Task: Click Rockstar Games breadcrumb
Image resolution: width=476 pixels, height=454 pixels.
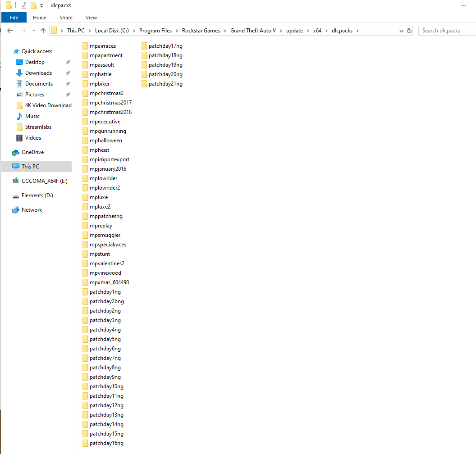Action: pos(201,31)
